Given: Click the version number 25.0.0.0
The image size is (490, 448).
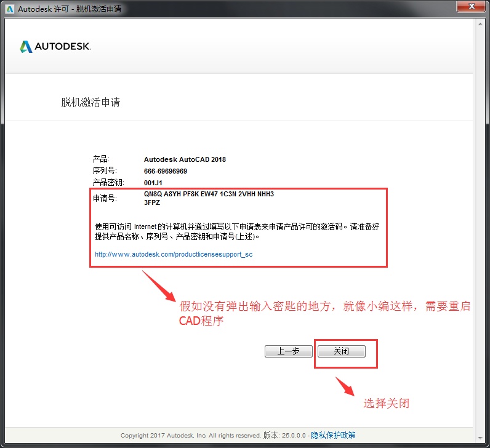Looking at the screenshot, I should coord(292,435).
